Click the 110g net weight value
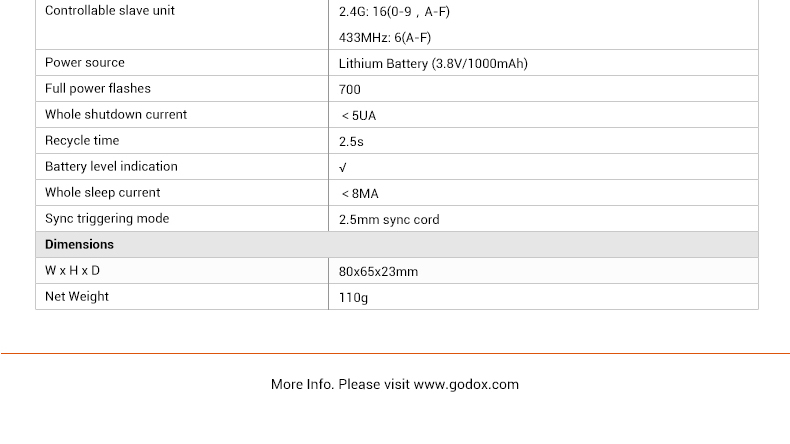 (354, 297)
